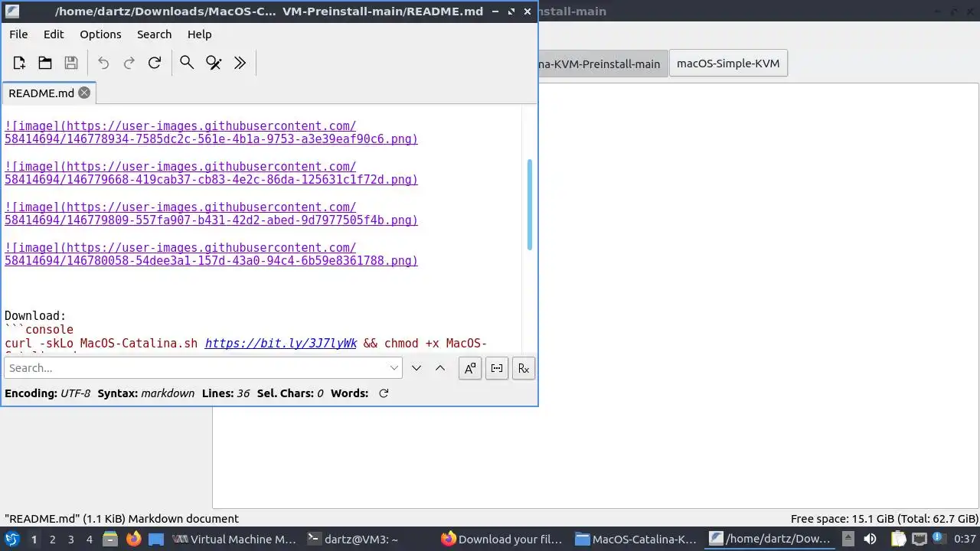Open the volume control tray icon
The image size is (980, 551).
pos(870,540)
